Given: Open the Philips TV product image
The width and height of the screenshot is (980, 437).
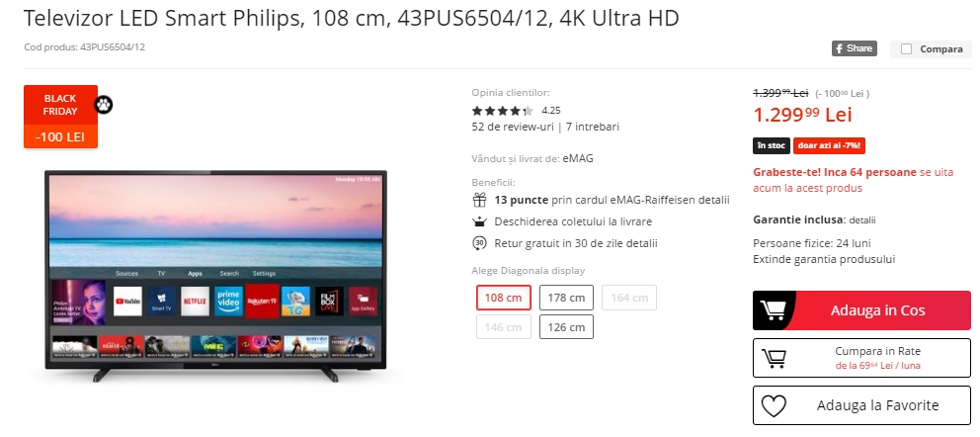Looking at the screenshot, I should click(x=216, y=276).
